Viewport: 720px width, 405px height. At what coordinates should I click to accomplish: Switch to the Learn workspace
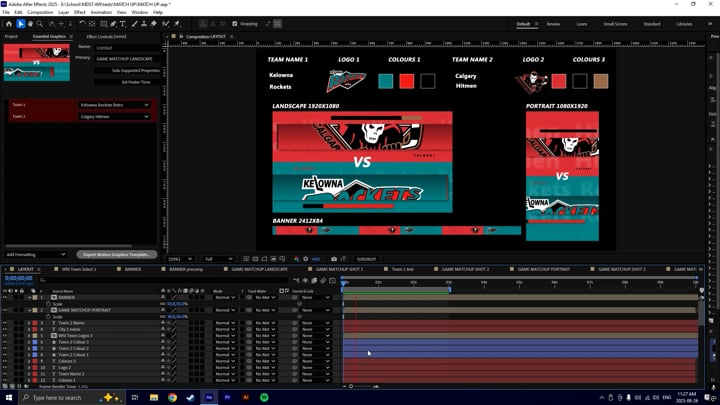pyautogui.click(x=582, y=24)
